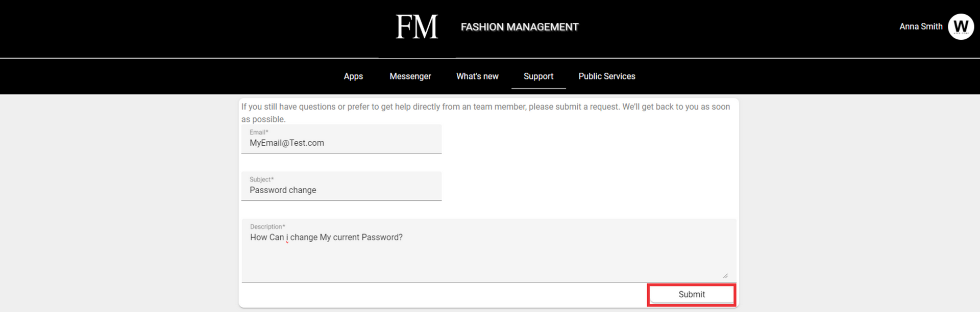Click the Description* field label

tap(267, 227)
